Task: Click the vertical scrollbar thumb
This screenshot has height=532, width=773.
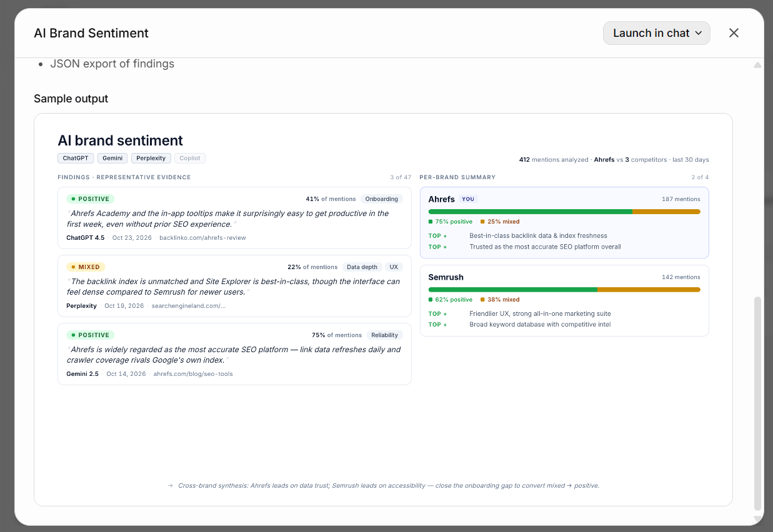Action: pyautogui.click(x=757, y=403)
